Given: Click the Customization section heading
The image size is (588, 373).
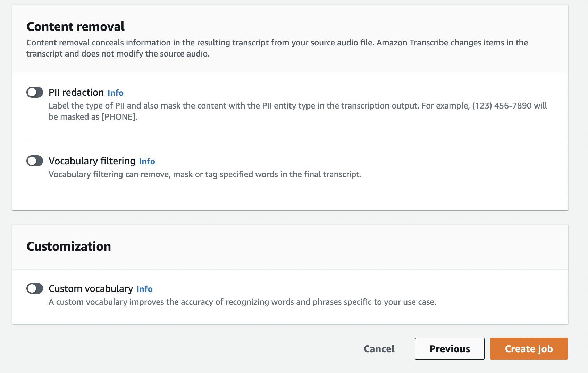Looking at the screenshot, I should coord(69,246).
